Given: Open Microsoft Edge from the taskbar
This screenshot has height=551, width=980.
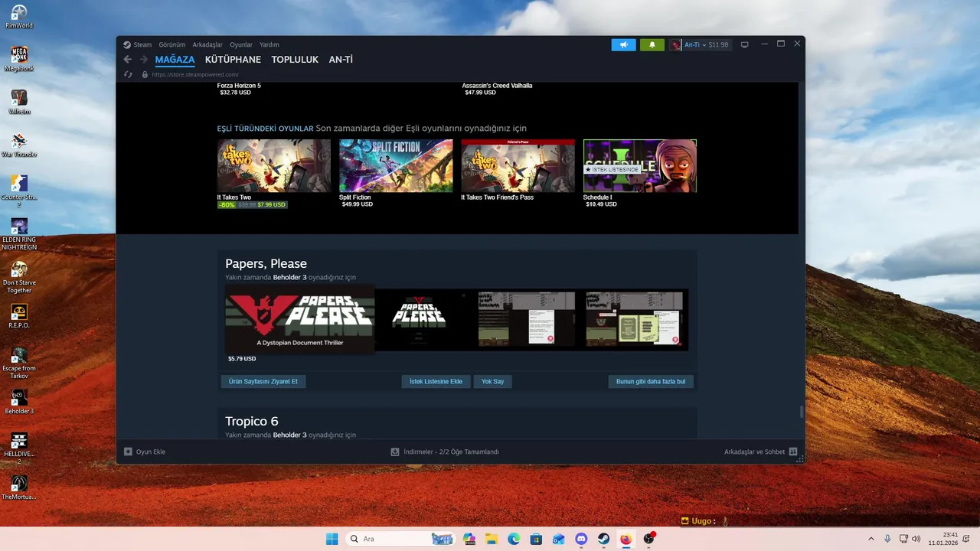Looking at the screenshot, I should 514,539.
